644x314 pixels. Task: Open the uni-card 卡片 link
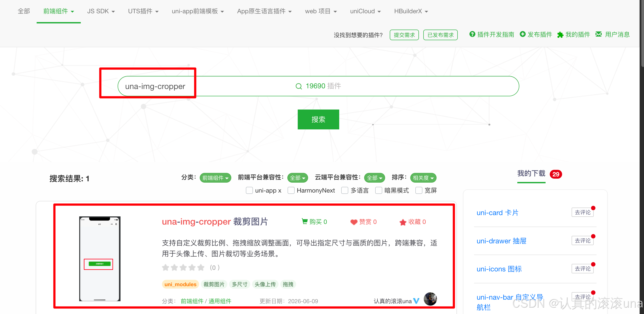click(x=497, y=213)
